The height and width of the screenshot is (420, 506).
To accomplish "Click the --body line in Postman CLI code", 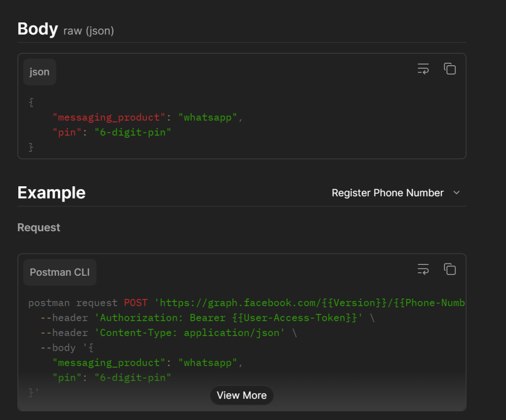I will click(67, 348).
